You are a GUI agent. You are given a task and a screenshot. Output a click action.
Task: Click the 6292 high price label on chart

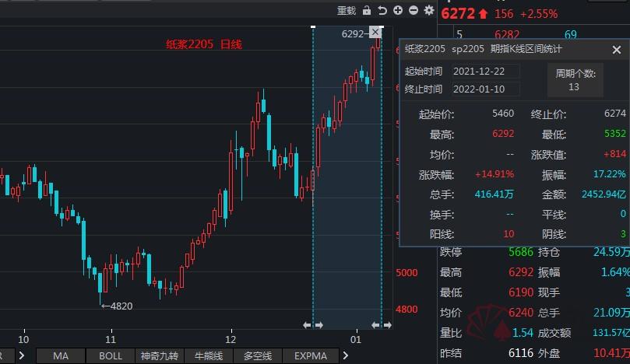point(353,33)
